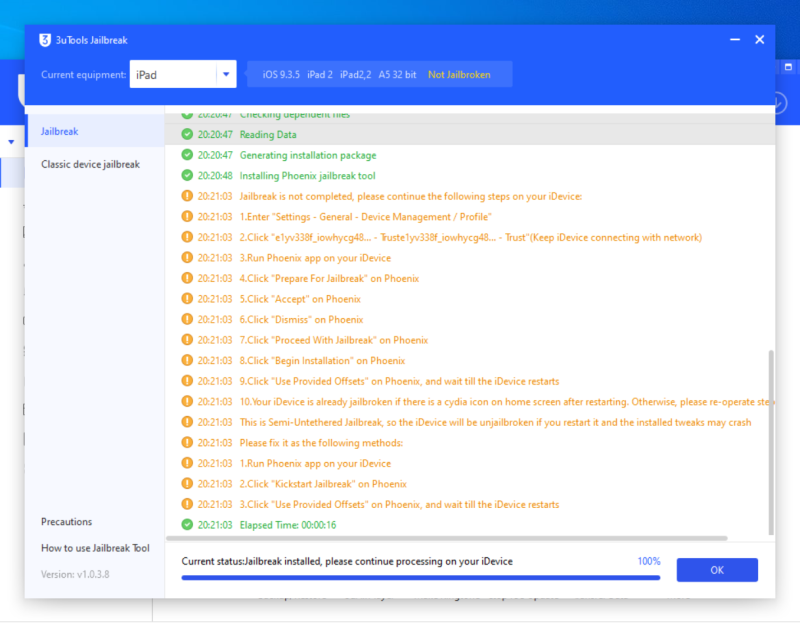The height and width of the screenshot is (623, 800).
Task: Click the Version: v1.0.3.8 label
Action: click(75, 574)
